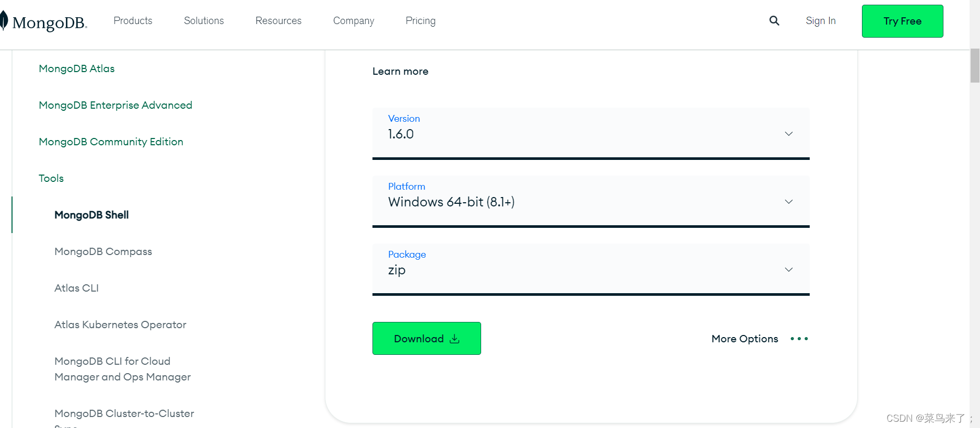Open the Products menu
This screenshot has height=428, width=980.
(x=133, y=21)
